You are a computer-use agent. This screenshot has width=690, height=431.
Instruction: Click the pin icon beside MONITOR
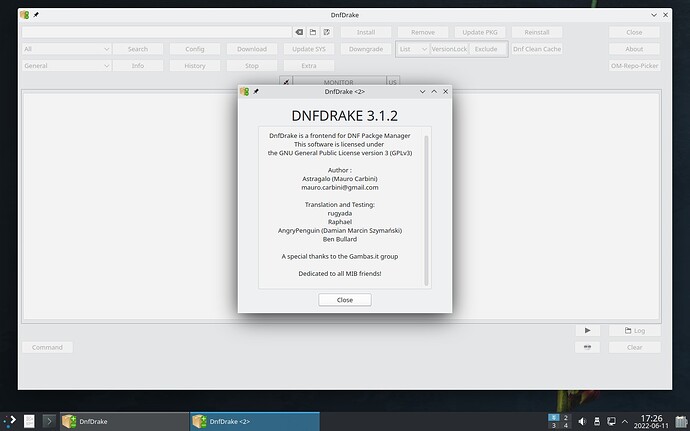pyautogui.click(x=286, y=82)
